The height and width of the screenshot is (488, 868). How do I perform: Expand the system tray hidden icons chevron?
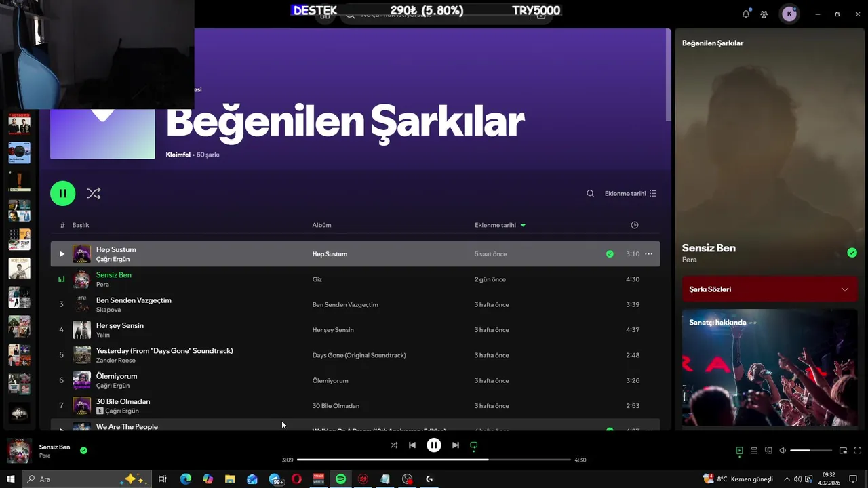click(x=787, y=479)
